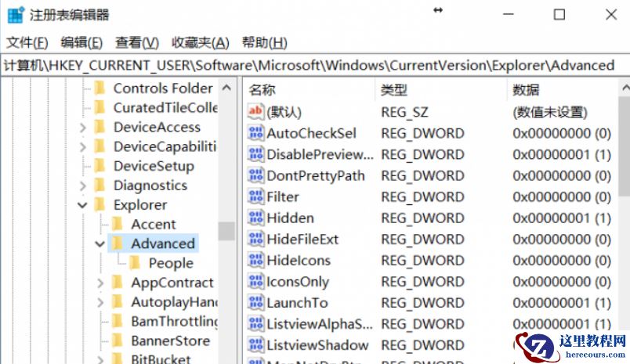
Task: Select the Advanced folder icon
Action: coord(117,243)
